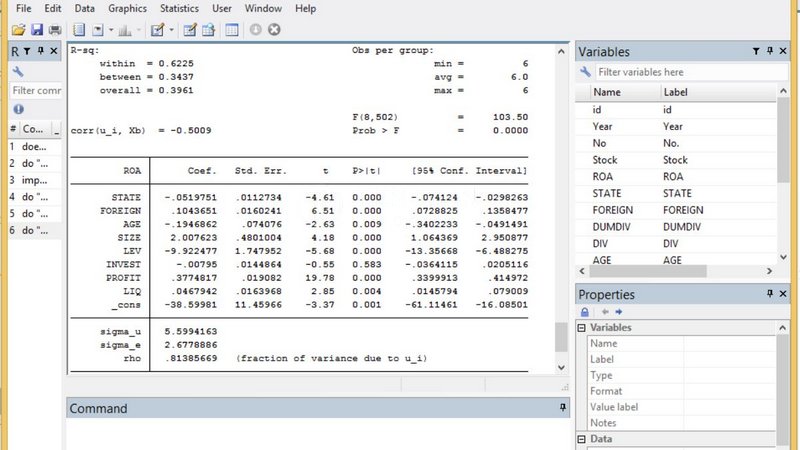Sort variables by Name column header
800x450 pixels.
pyautogui.click(x=624, y=92)
